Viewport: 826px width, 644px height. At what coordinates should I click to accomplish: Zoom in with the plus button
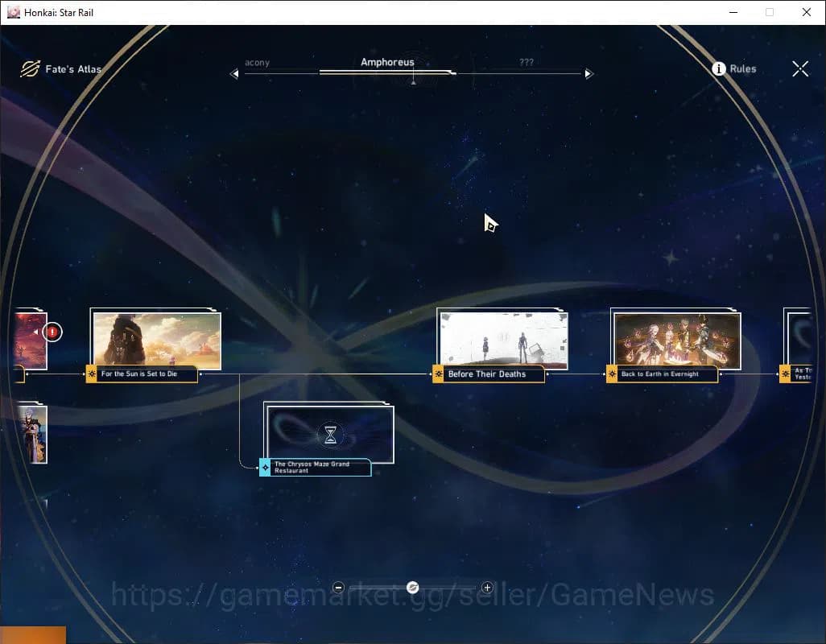coord(487,587)
